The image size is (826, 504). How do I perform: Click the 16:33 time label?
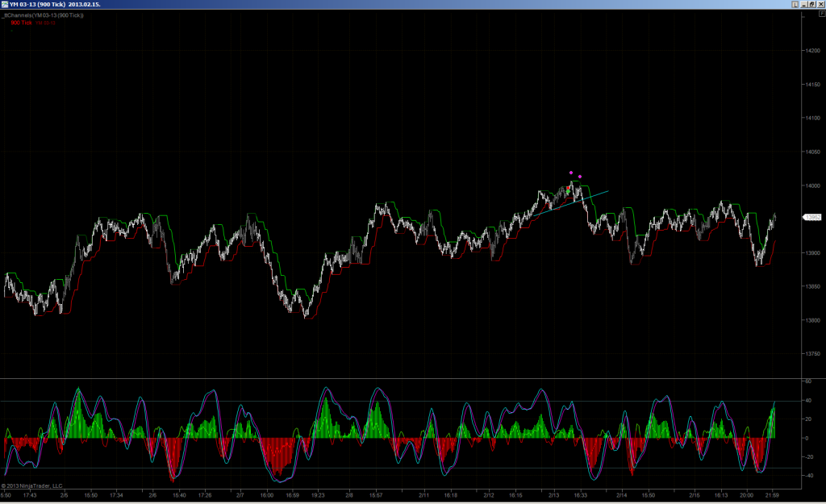(x=581, y=495)
